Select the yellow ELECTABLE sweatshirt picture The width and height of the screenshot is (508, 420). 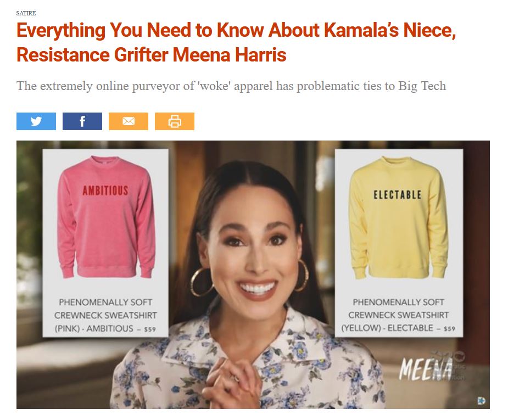(x=398, y=217)
